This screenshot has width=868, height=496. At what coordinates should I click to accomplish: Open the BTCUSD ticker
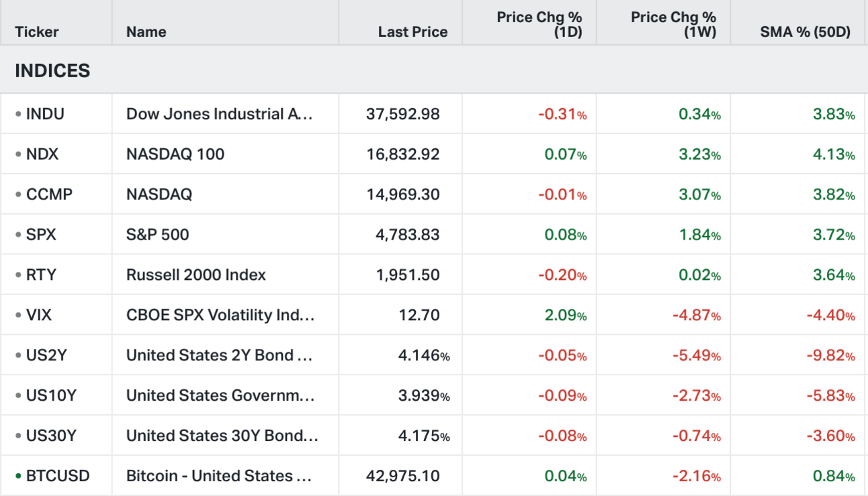tap(57, 477)
